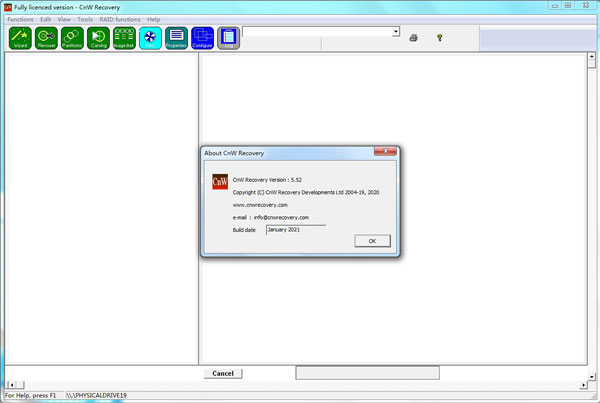Click the horizontal scrollbar left arrow
600x403 pixels.
click(x=12, y=385)
